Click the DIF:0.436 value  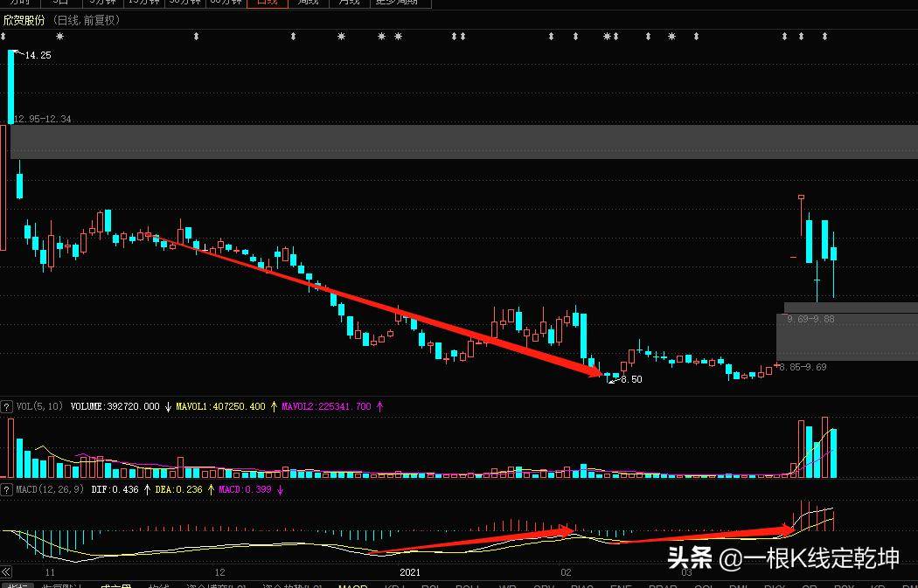(115, 489)
